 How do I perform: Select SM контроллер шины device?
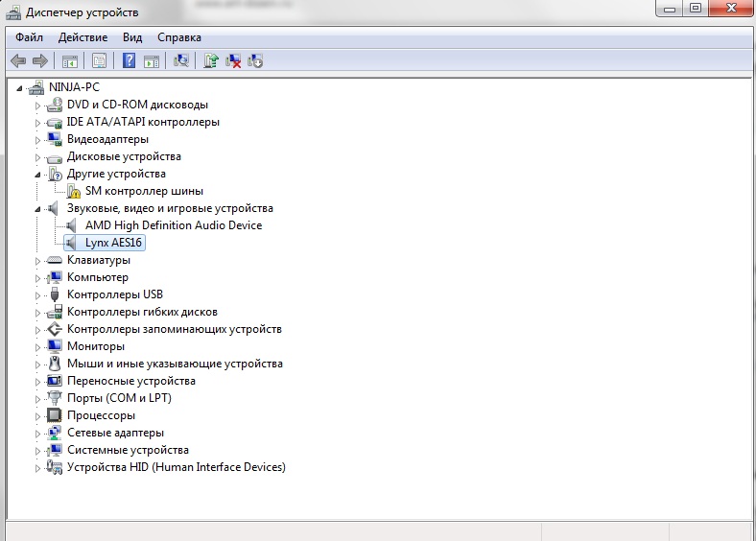pos(144,191)
